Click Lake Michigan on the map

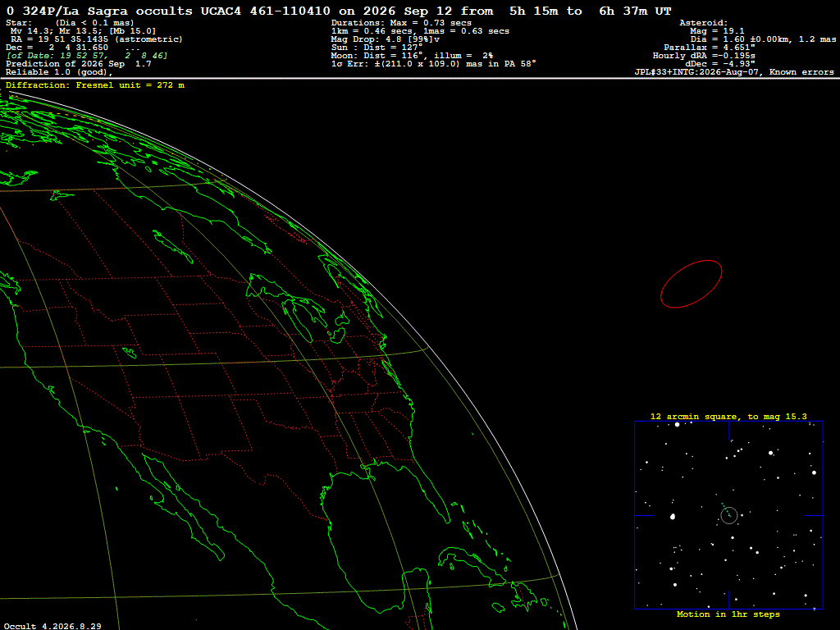pyautogui.click(x=297, y=321)
